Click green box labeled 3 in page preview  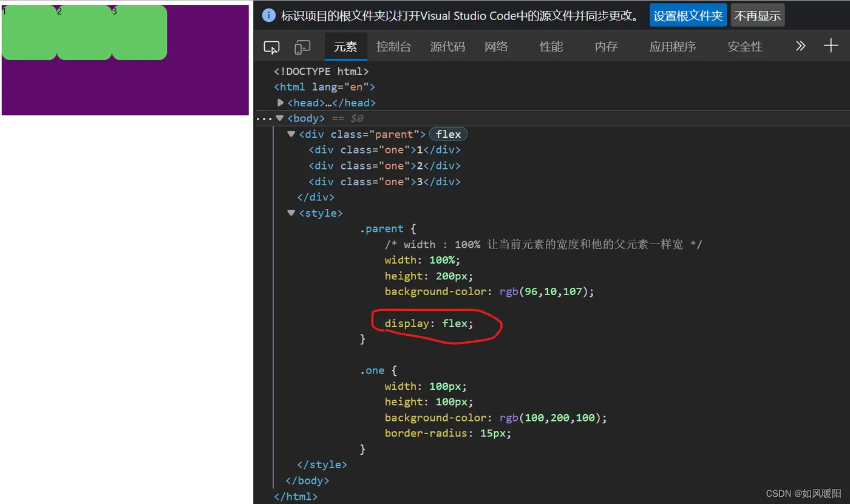coord(140,33)
